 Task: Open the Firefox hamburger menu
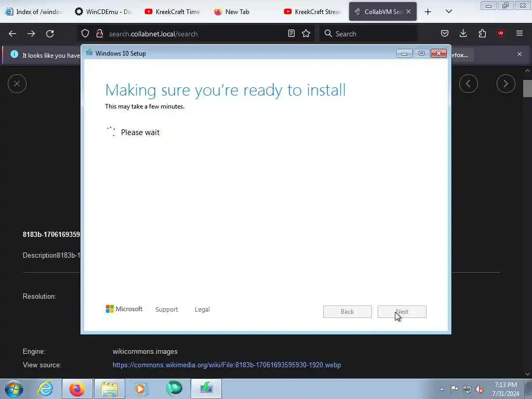(x=520, y=33)
